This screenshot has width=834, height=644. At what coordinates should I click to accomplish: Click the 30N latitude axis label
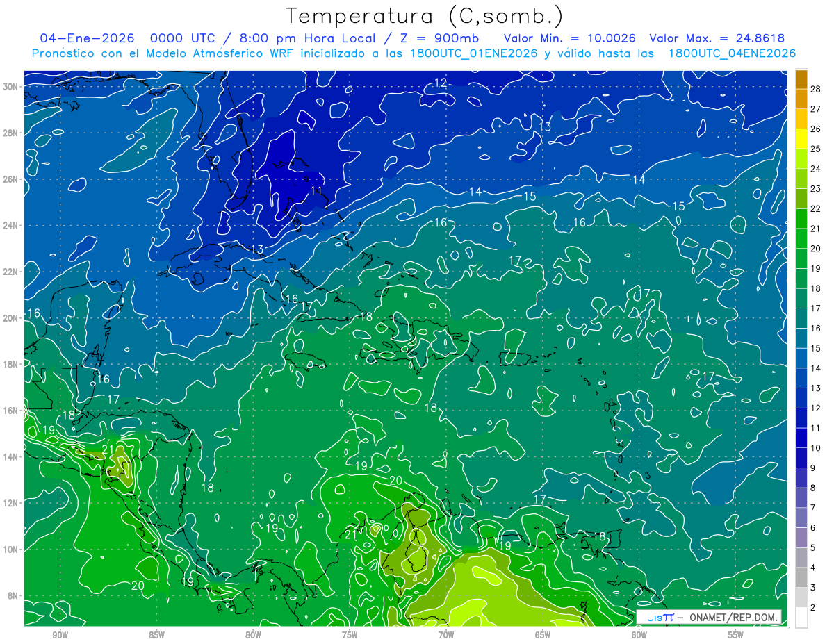point(10,87)
